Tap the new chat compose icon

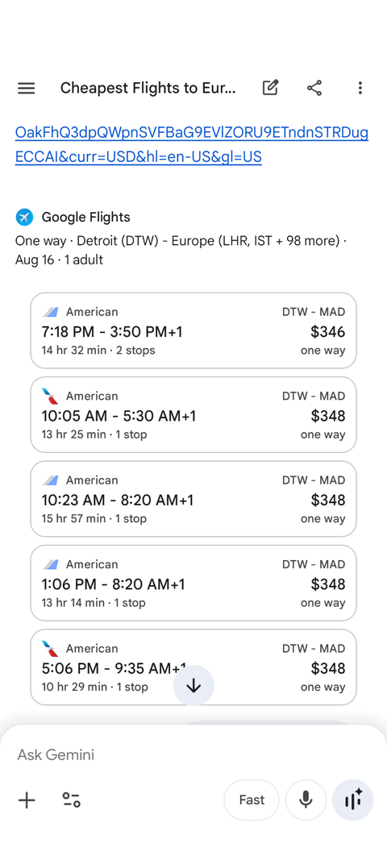click(x=270, y=88)
